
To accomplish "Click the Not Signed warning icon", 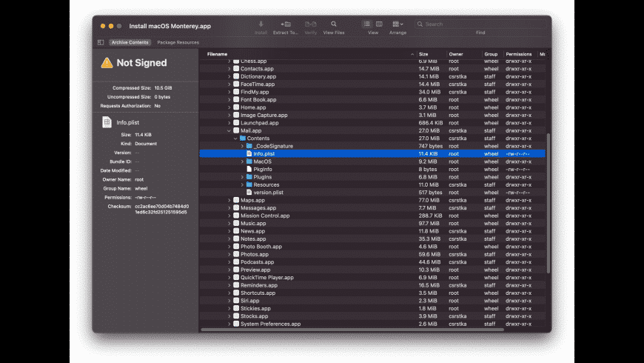I will (x=107, y=62).
